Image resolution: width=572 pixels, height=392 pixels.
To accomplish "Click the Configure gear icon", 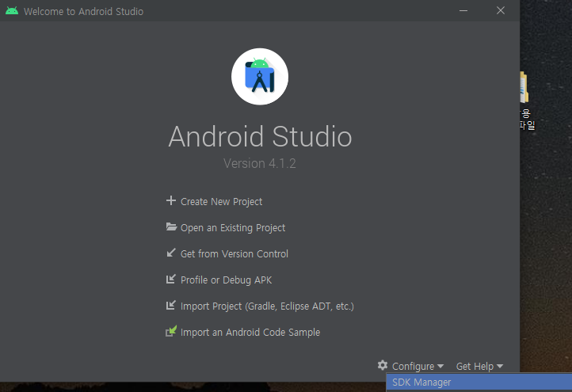I will (383, 365).
